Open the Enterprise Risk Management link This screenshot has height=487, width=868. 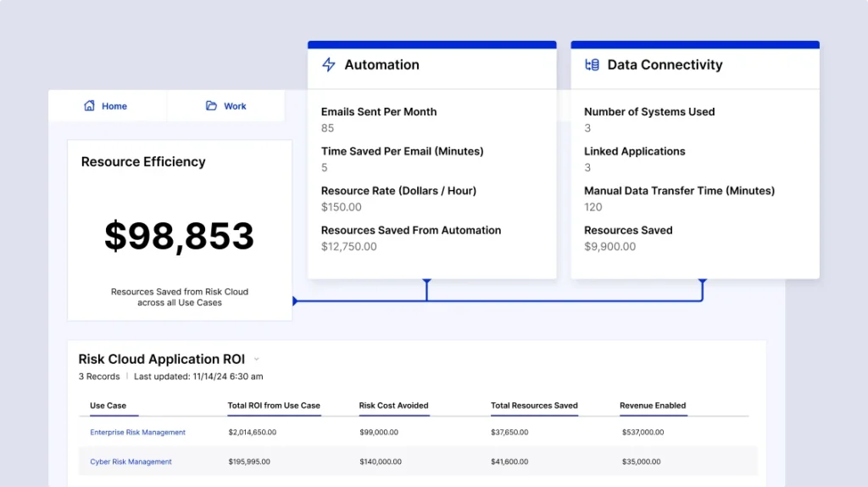[x=138, y=432]
